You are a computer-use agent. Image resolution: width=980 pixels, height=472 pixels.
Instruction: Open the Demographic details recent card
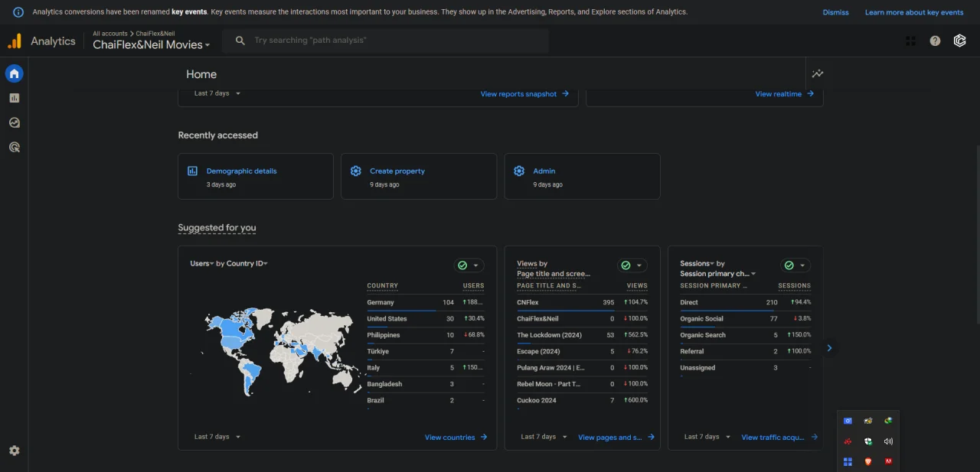pos(256,177)
